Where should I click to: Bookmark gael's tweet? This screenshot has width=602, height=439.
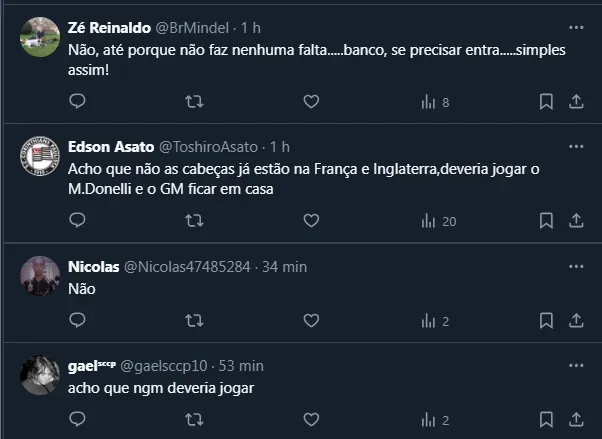click(546, 420)
